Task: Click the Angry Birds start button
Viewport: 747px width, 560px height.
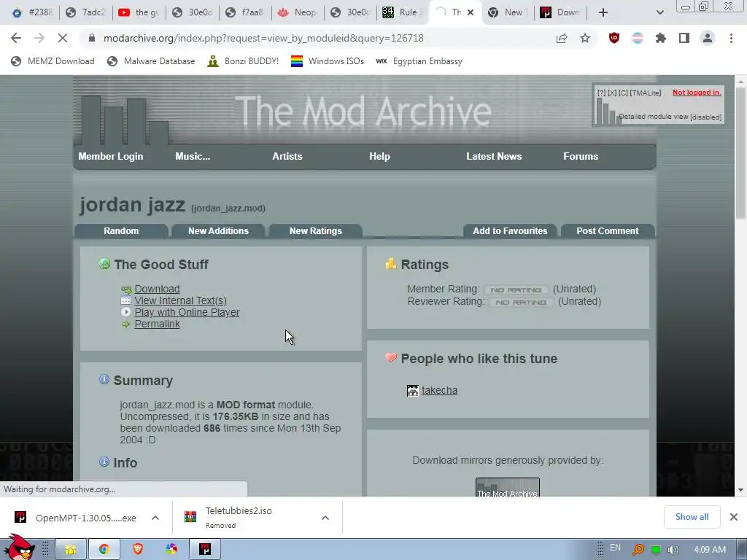Action: 19,548
